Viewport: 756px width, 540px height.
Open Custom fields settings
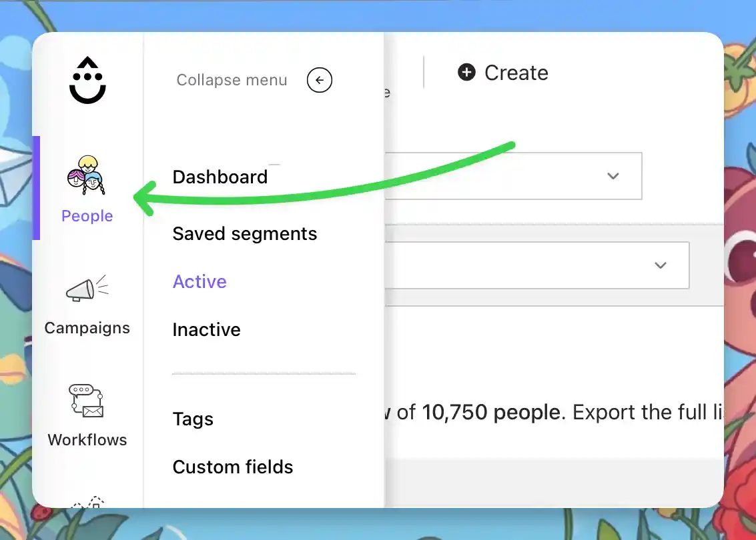coord(233,467)
